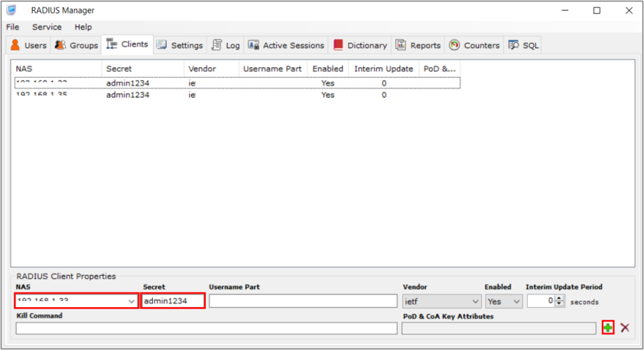This screenshot has width=644, height=350.
Task: Click the Secret input field
Action: [173, 301]
